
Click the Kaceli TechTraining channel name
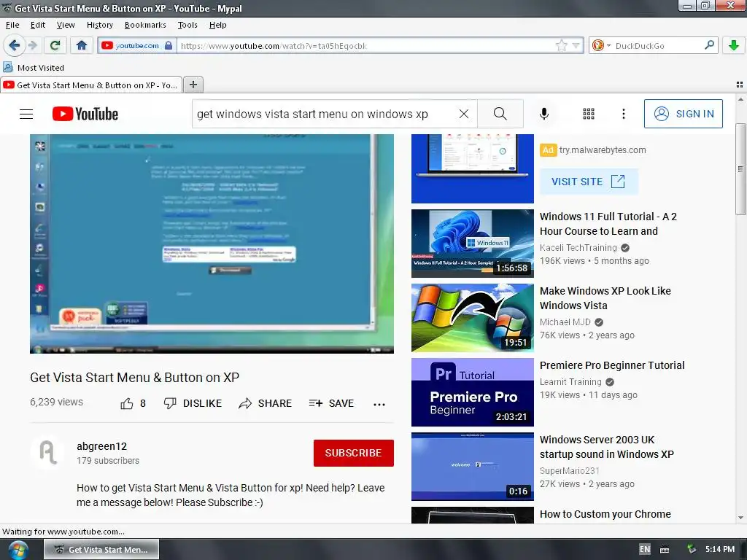578,248
